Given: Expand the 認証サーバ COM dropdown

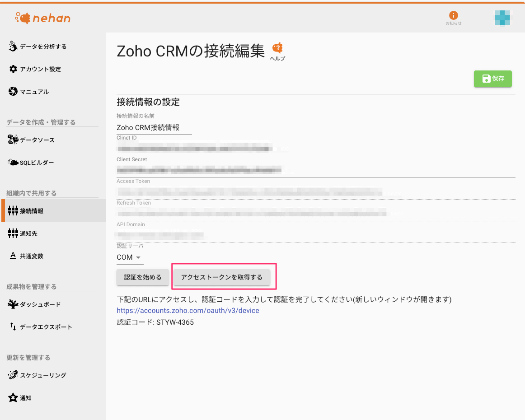Looking at the screenshot, I should [x=130, y=257].
